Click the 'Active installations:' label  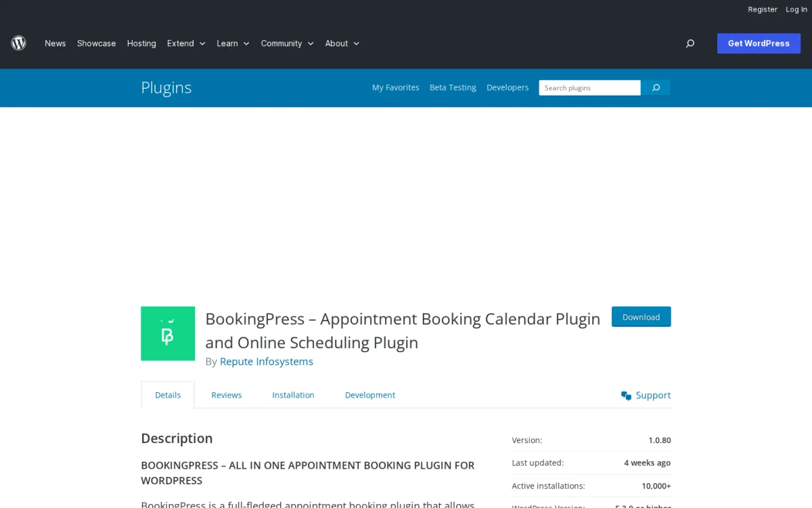[549, 486]
